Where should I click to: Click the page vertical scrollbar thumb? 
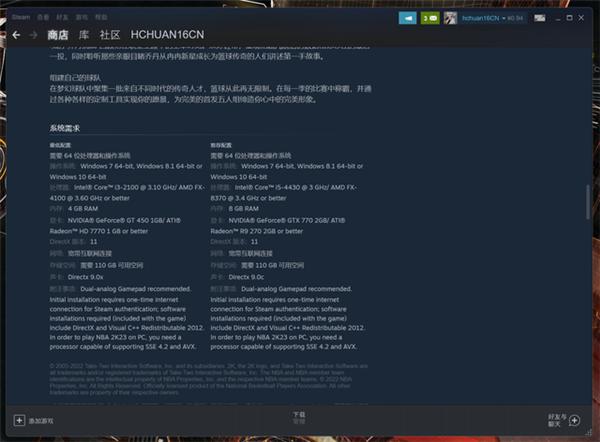588,202
